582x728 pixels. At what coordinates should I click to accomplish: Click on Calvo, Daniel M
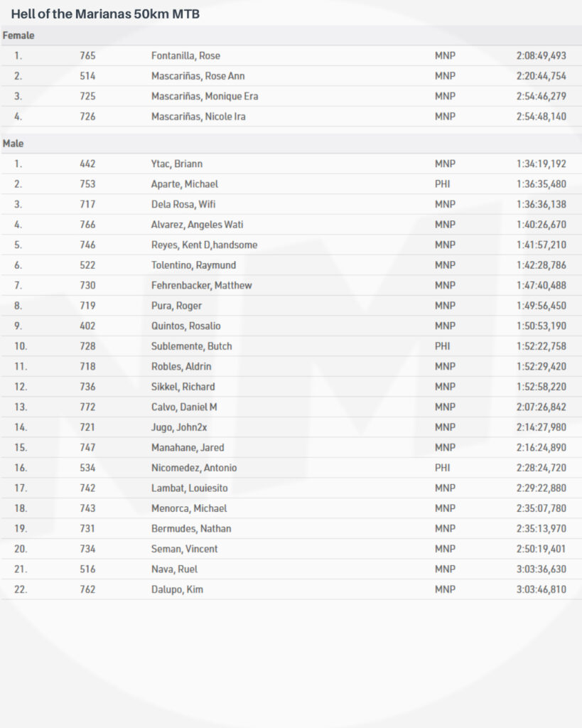(184, 407)
